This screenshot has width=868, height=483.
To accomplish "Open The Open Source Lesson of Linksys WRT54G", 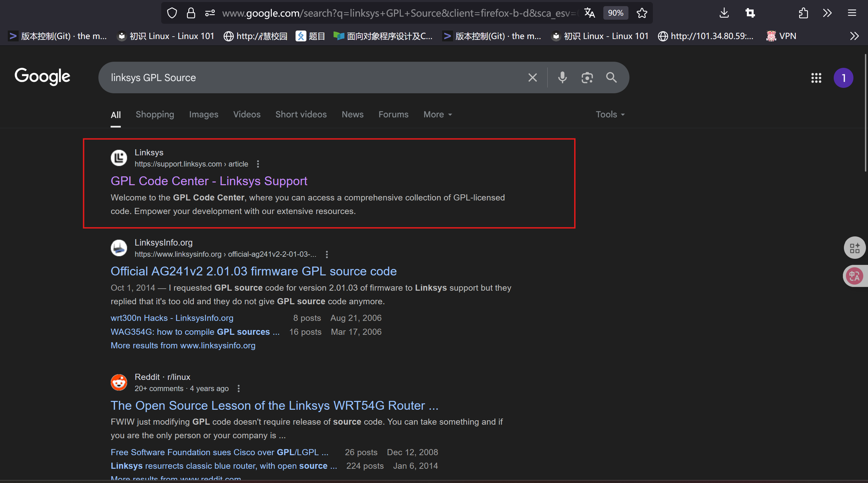I will pyautogui.click(x=275, y=406).
